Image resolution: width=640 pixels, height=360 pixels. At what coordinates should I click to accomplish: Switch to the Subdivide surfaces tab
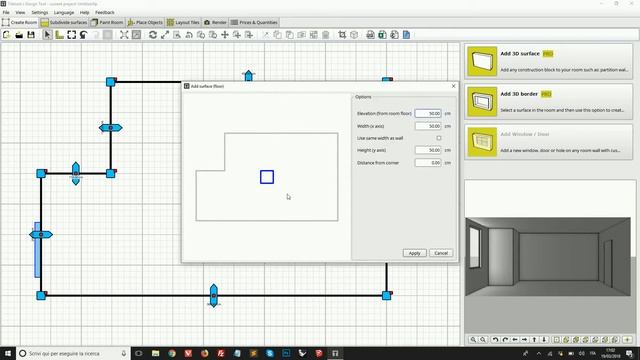tap(64, 22)
